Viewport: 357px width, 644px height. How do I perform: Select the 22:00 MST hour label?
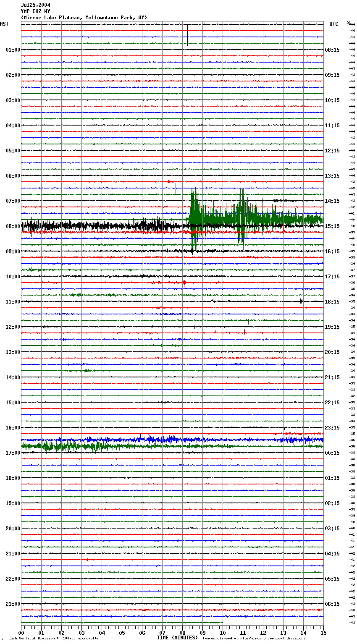[x=13, y=579]
